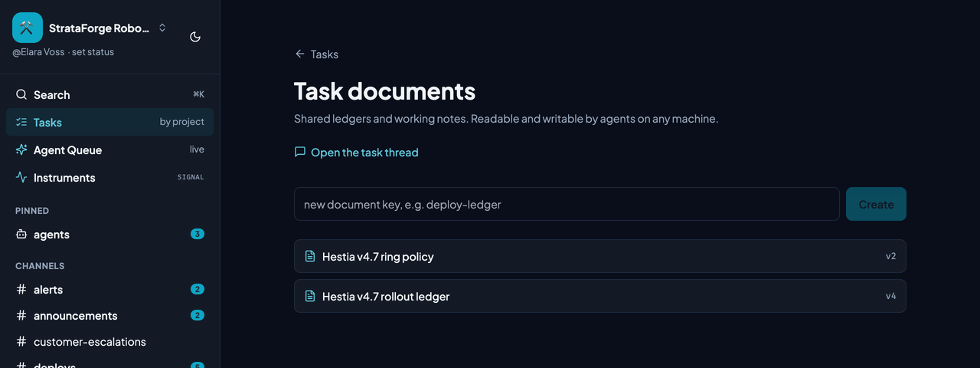Focus the new document key field
The image size is (980, 368).
(567, 204)
